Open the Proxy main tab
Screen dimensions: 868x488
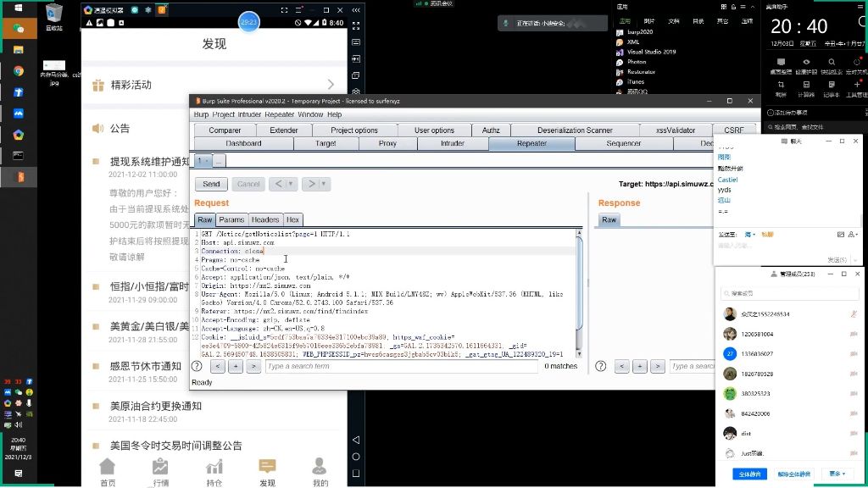387,143
